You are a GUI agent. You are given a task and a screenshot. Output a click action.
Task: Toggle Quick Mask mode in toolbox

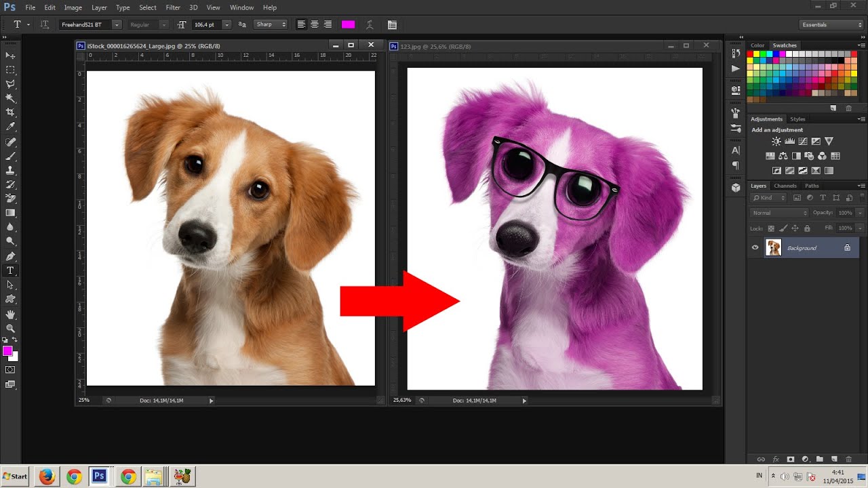tap(10, 370)
